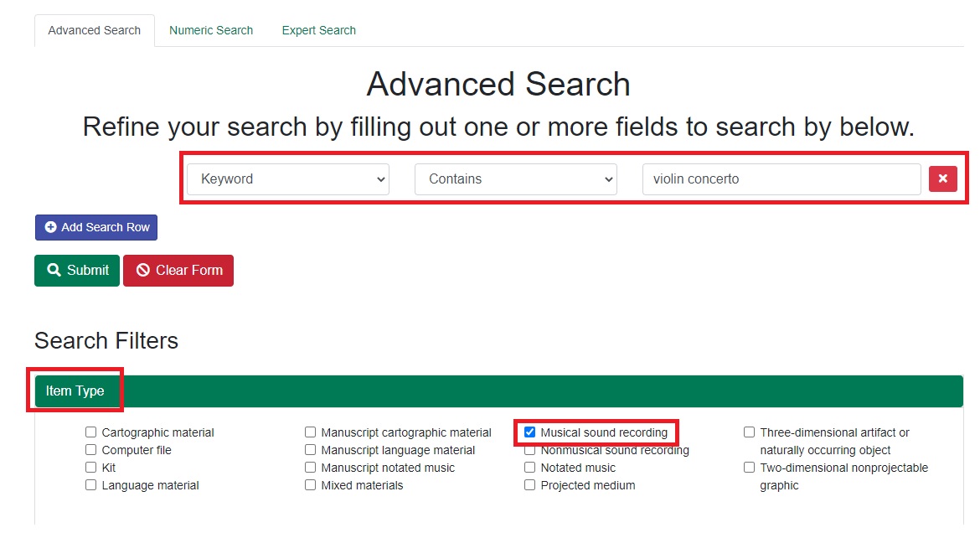The width and height of the screenshot is (980, 538).
Task: Remove the search row with the red X
Action: coord(942,178)
